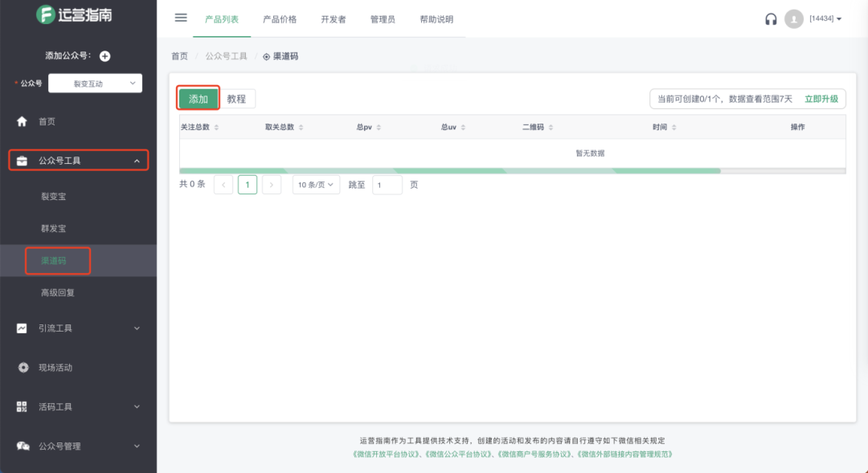Click the user avatar icon in top bar

(794, 18)
